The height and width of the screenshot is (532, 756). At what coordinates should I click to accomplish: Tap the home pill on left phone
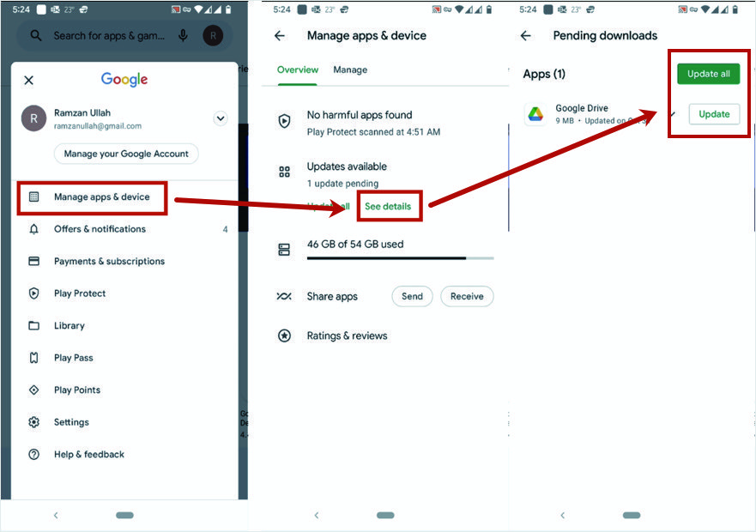[x=125, y=515]
